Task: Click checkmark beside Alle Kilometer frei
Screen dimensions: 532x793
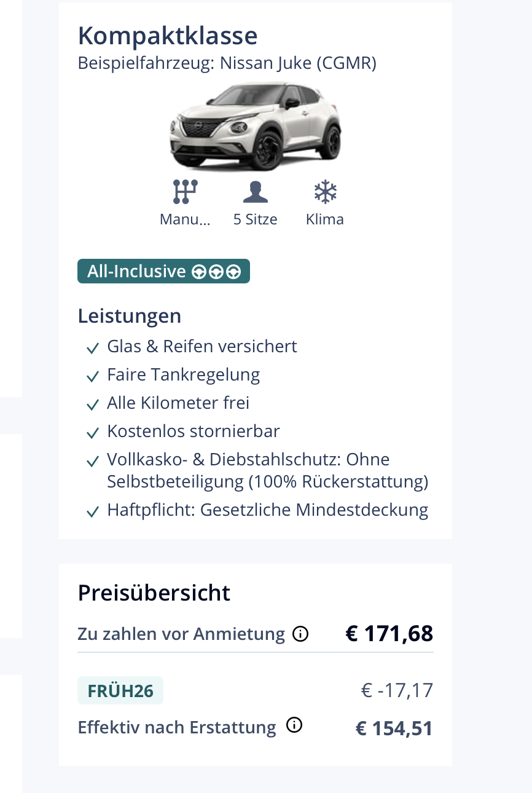Action: click(x=93, y=405)
